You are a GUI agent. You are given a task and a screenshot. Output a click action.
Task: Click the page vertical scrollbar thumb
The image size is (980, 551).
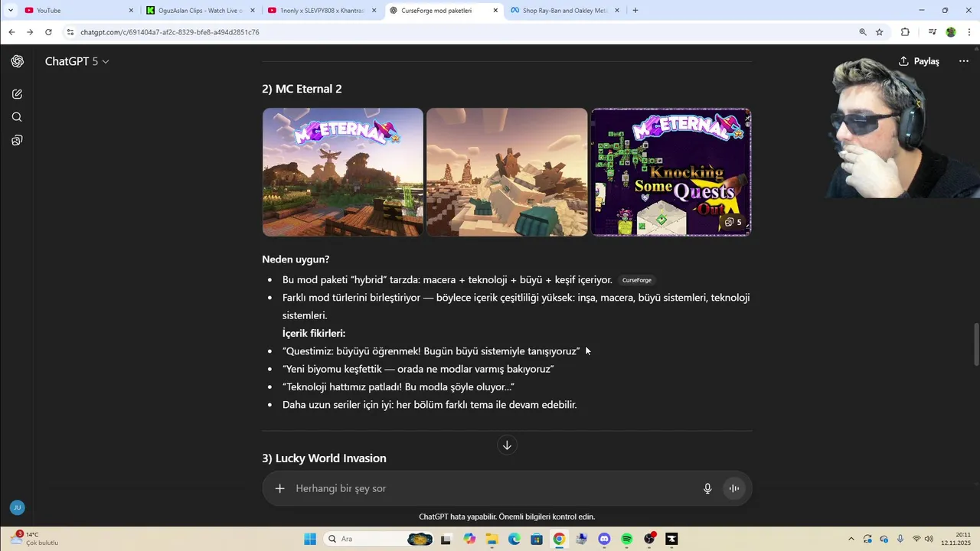click(975, 345)
